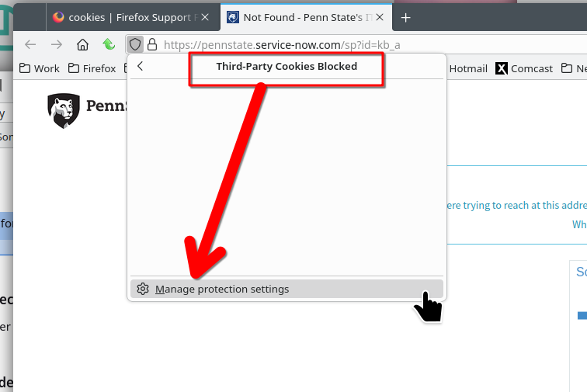Switch to cookies Firefox Support tab
587x392 pixels.
(127, 18)
